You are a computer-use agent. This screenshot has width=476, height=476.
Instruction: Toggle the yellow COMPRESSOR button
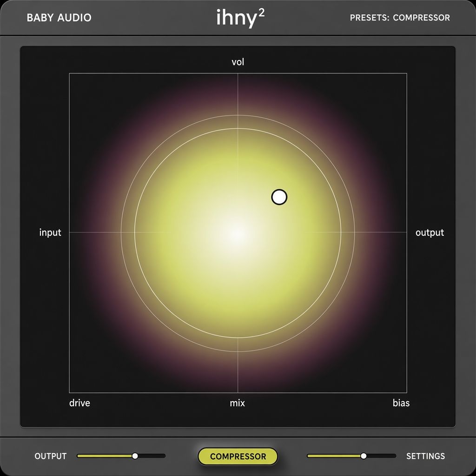click(x=238, y=456)
